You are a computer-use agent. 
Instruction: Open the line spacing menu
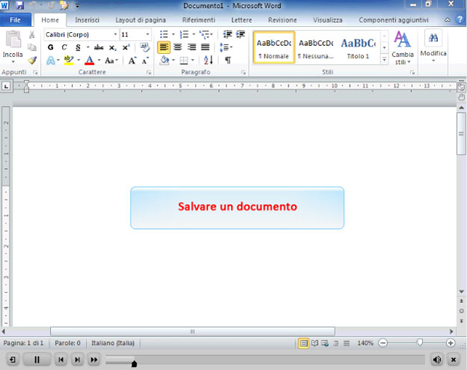(x=226, y=47)
